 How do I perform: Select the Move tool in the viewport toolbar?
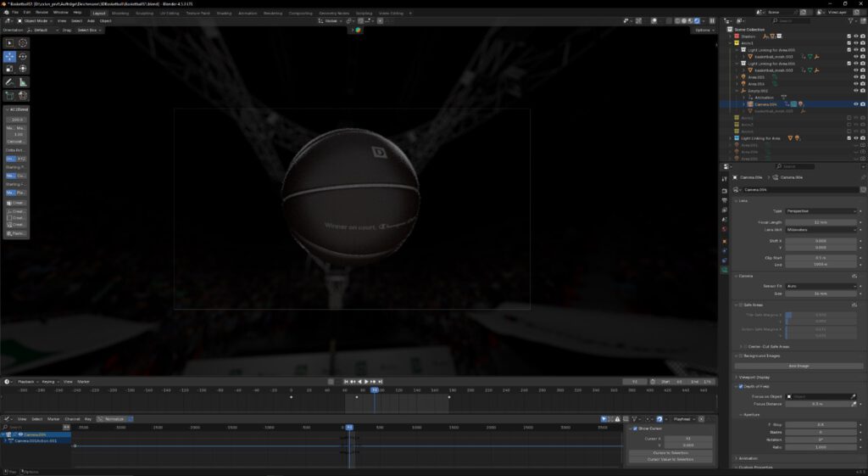click(9, 56)
